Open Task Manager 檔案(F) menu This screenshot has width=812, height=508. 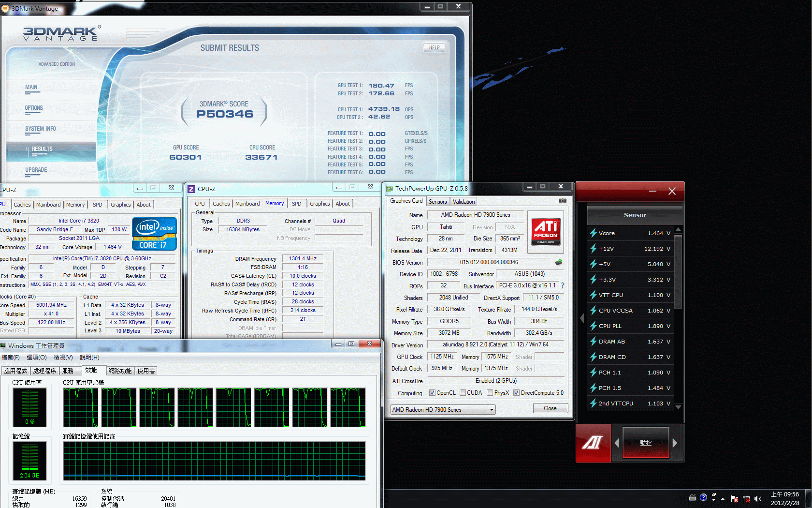(11, 358)
